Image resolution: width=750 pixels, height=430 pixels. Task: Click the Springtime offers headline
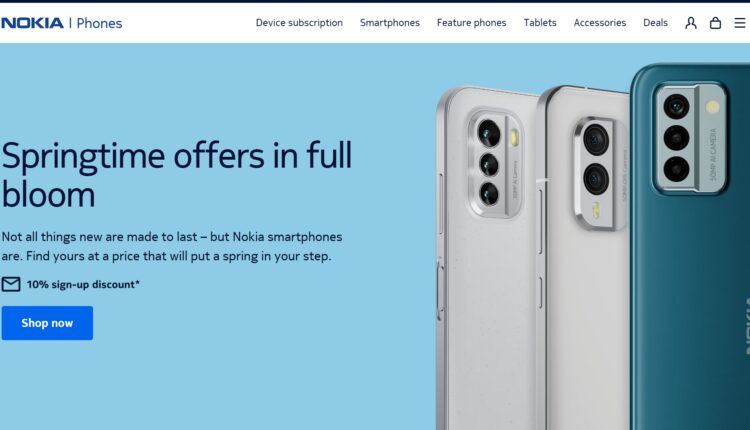pos(176,175)
